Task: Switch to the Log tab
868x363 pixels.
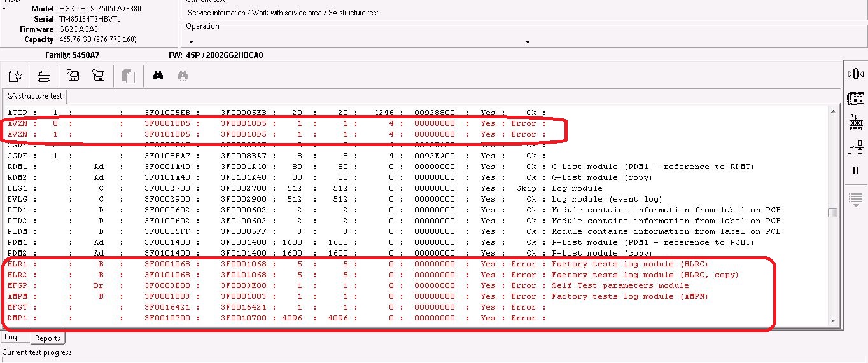Action: coord(11,338)
